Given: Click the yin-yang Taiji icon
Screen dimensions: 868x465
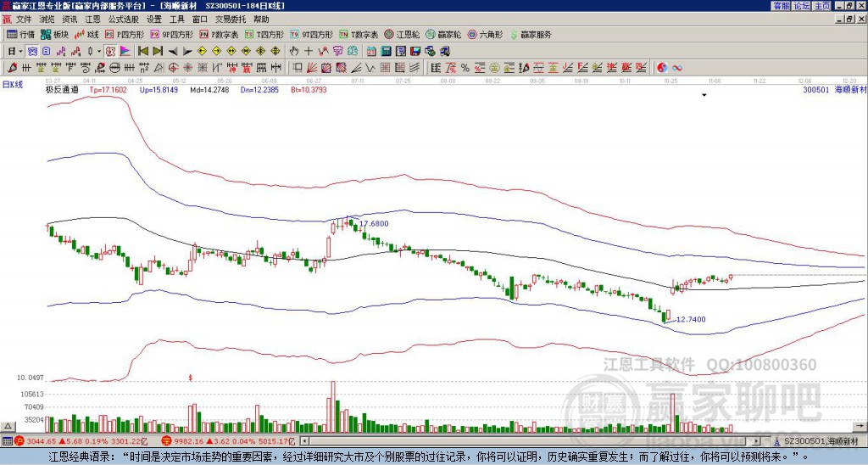Looking at the screenshot, I should (x=662, y=68).
